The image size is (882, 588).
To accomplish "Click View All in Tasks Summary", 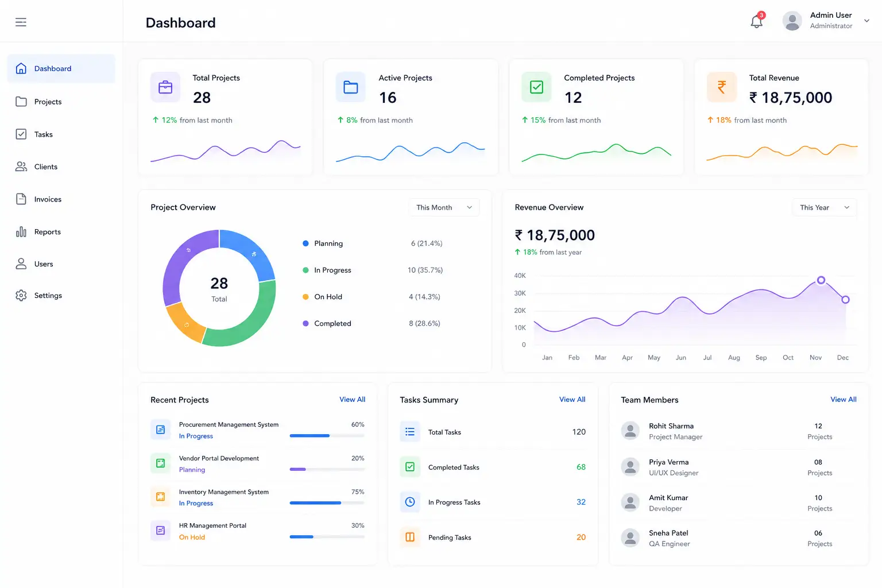I will pos(572,400).
